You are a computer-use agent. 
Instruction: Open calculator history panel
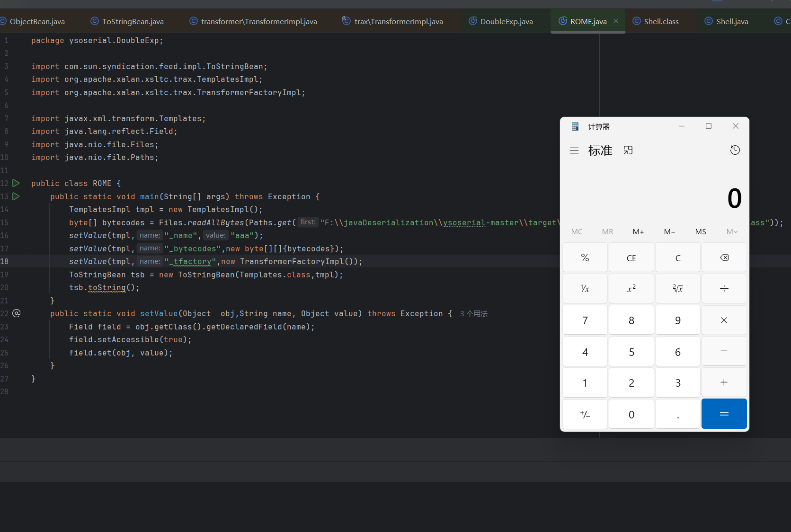[x=735, y=150]
